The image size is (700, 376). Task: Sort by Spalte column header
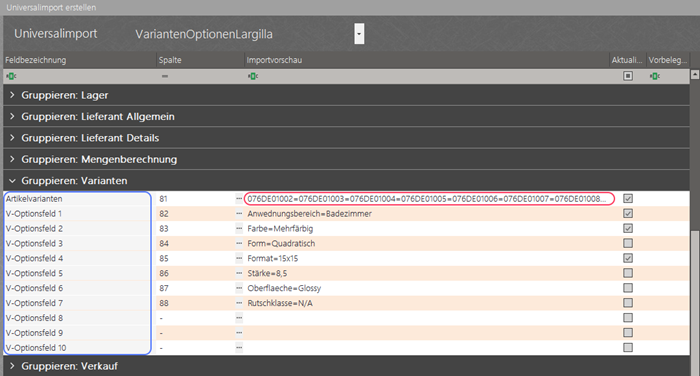click(x=201, y=60)
